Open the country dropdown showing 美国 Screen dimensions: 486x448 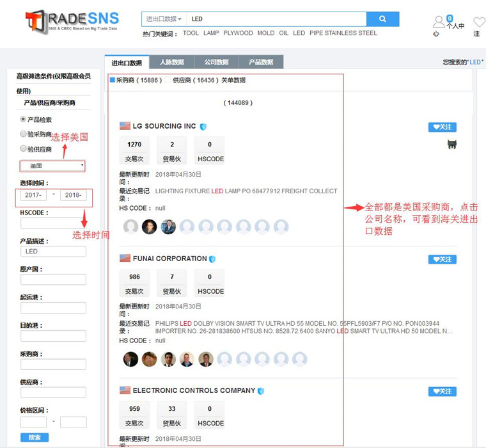[x=52, y=166]
